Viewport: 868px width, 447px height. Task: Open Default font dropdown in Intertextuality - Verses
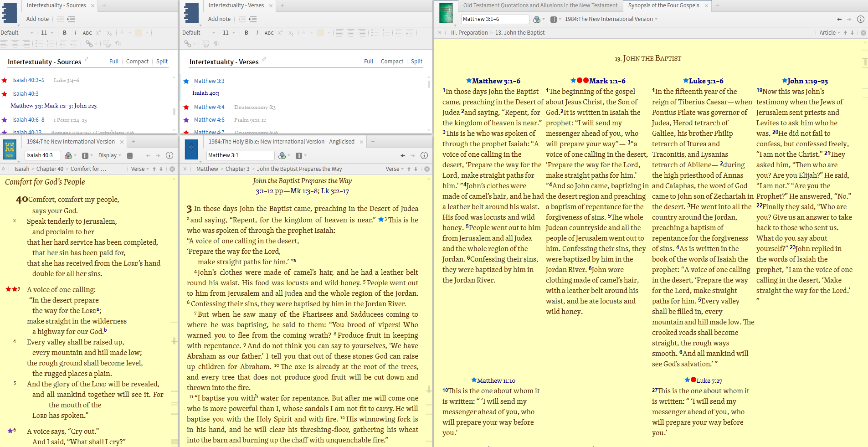199,33
